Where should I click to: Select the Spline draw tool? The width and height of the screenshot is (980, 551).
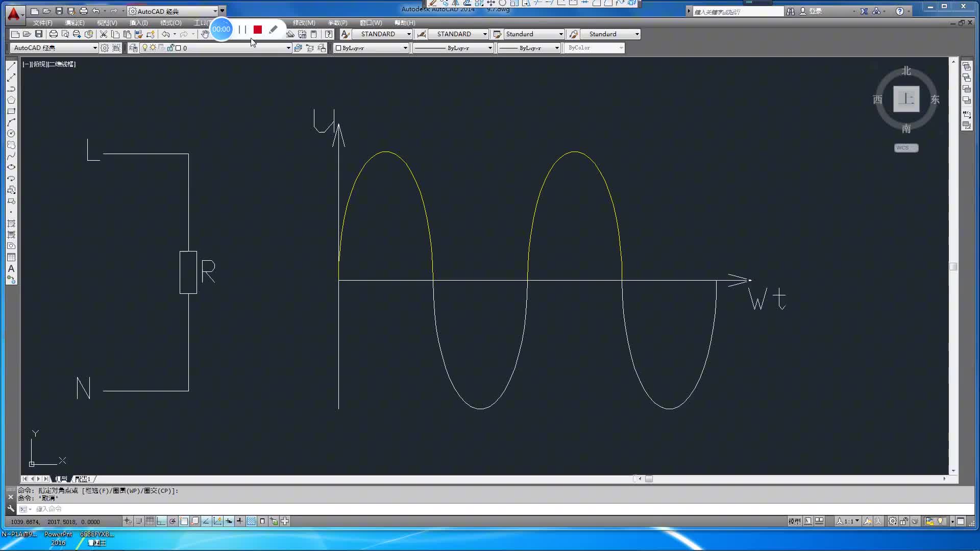(x=11, y=156)
